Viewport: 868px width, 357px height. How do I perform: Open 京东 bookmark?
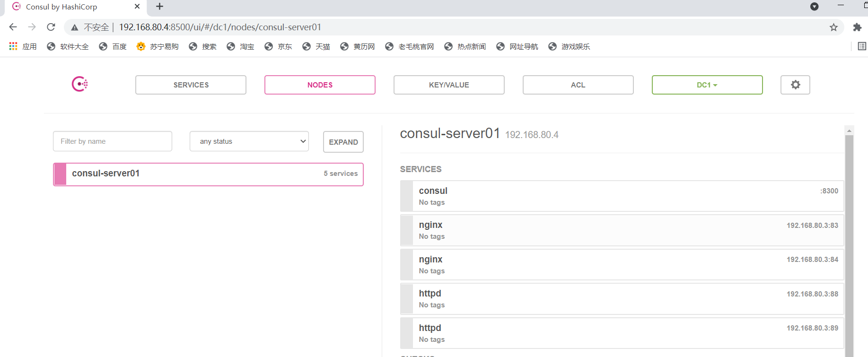coord(278,46)
